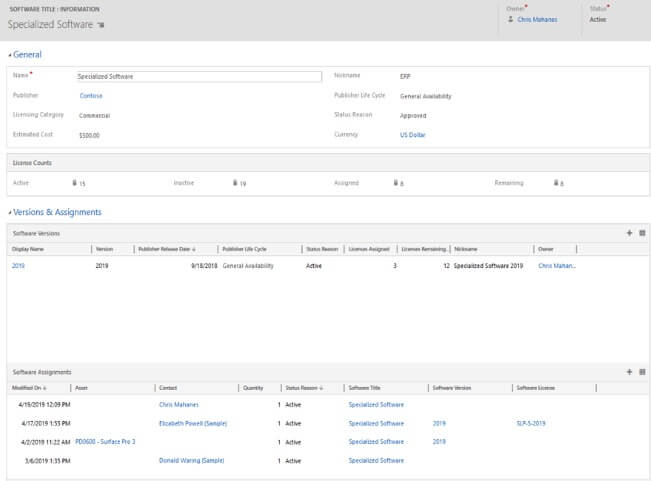Open Specialized Software link in 4/2/2019 row

[x=376, y=442]
